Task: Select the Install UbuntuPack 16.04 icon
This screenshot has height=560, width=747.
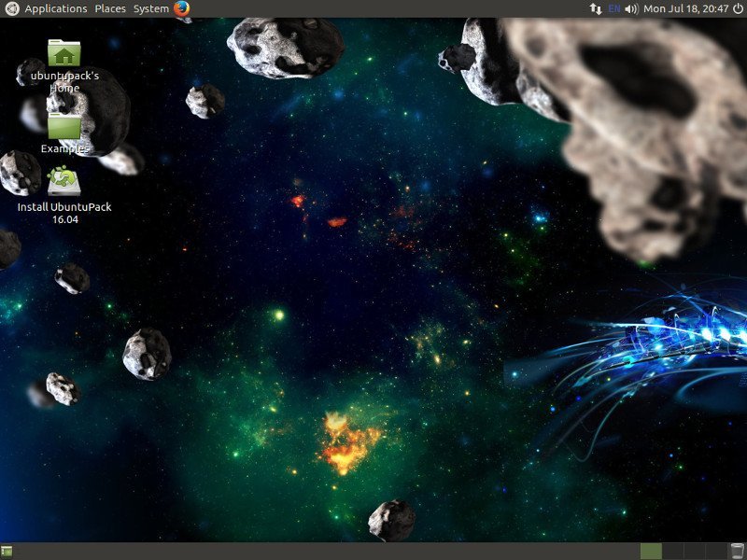Action: point(64,181)
